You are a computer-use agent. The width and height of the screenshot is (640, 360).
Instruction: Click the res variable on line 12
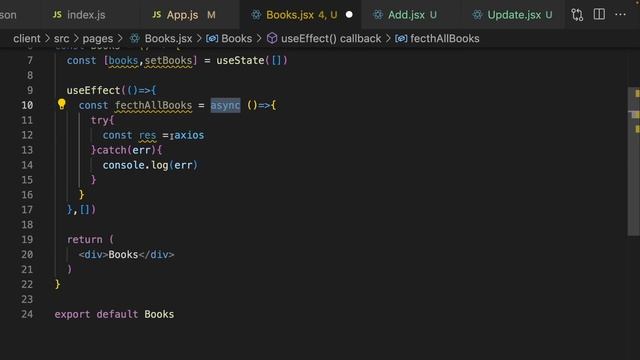tap(147, 135)
